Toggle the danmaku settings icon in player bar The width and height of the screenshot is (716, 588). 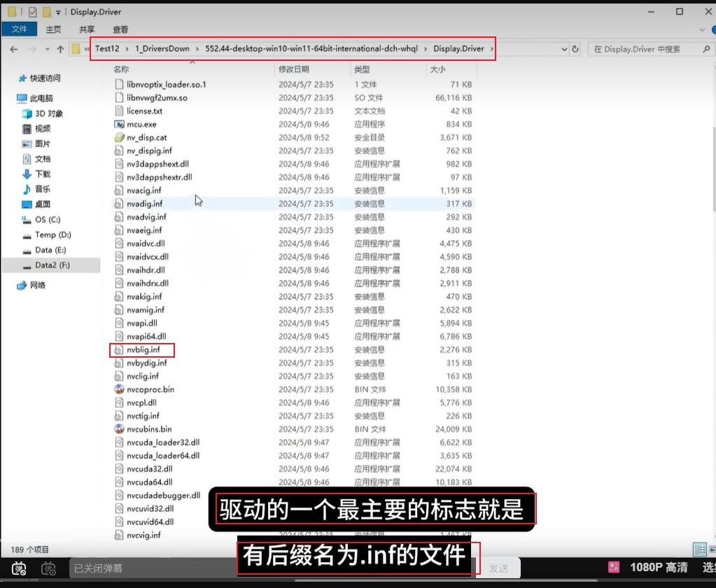(x=48, y=568)
